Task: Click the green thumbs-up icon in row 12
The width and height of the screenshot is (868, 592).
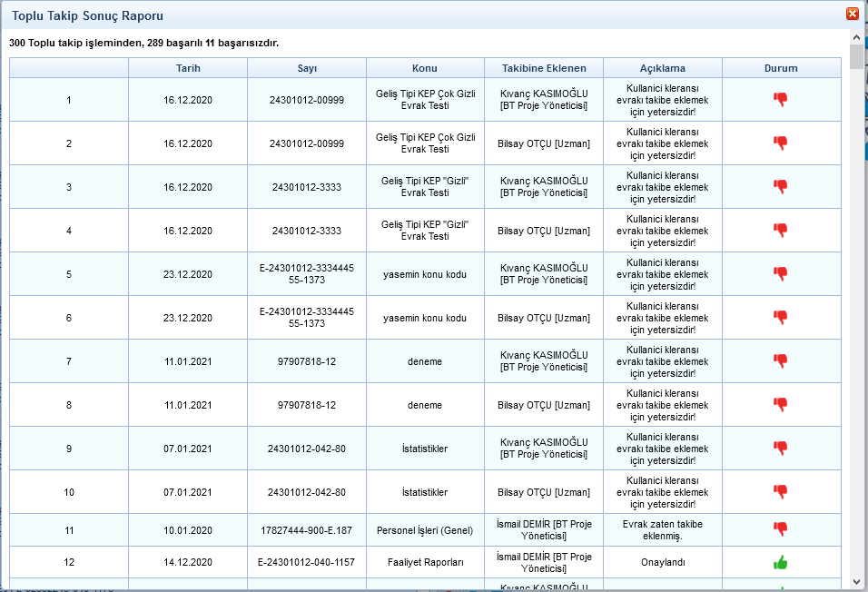Action: pyautogui.click(x=781, y=563)
